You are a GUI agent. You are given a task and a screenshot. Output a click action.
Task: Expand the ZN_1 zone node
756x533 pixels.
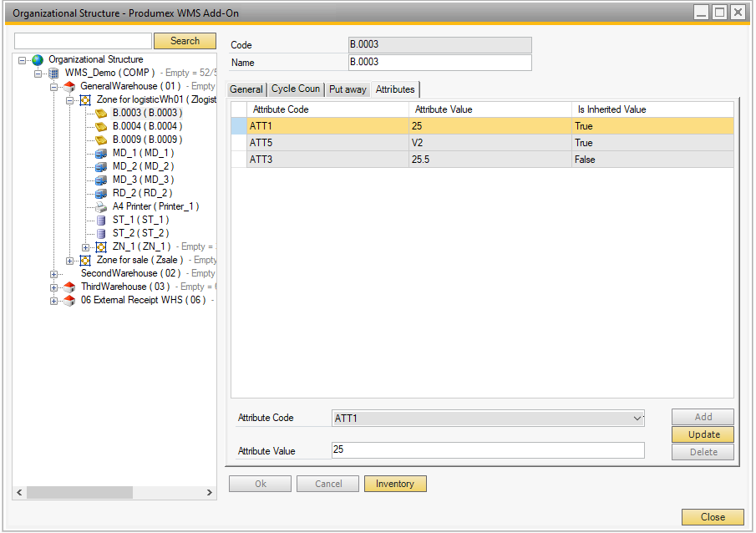click(x=86, y=247)
